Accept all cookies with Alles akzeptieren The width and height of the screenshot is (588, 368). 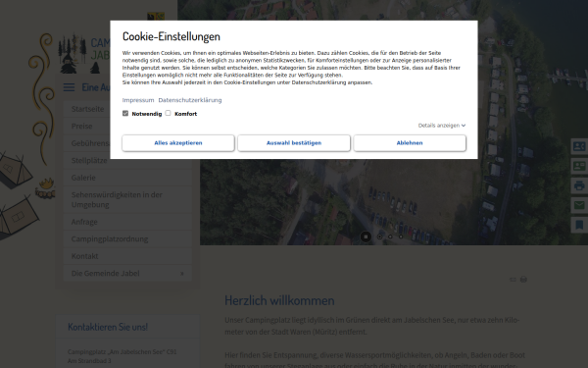tap(178, 143)
